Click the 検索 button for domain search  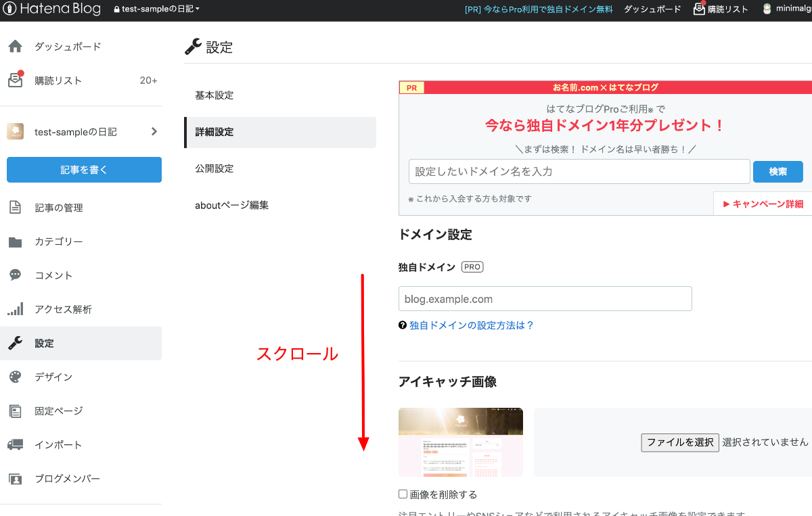coord(777,171)
